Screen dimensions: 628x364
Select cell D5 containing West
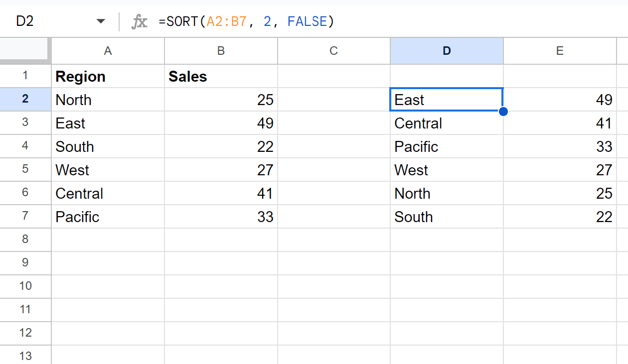point(447,170)
